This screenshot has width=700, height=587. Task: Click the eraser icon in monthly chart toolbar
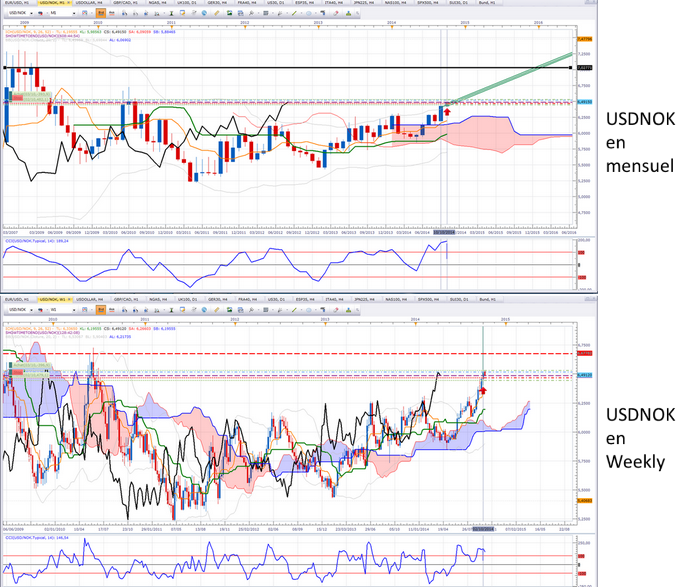(335, 13)
